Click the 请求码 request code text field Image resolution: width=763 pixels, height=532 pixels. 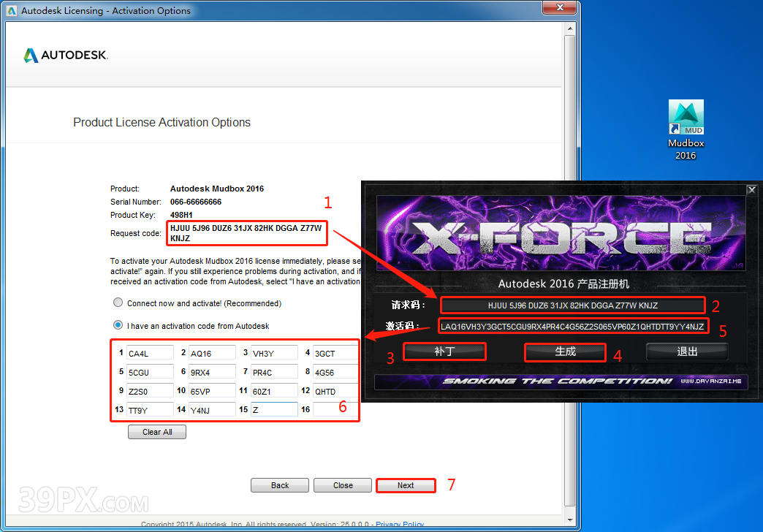pyautogui.click(x=572, y=305)
